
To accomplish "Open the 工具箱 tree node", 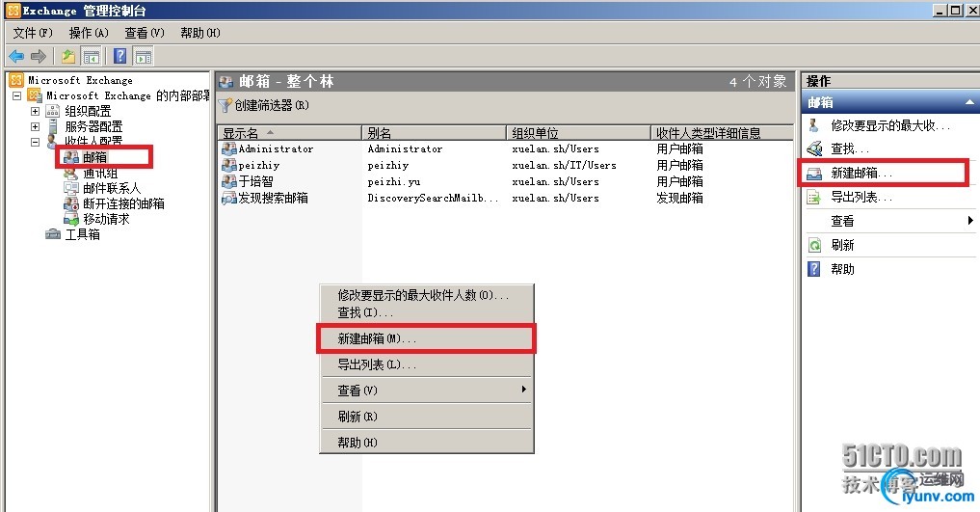I will pos(82,234).
